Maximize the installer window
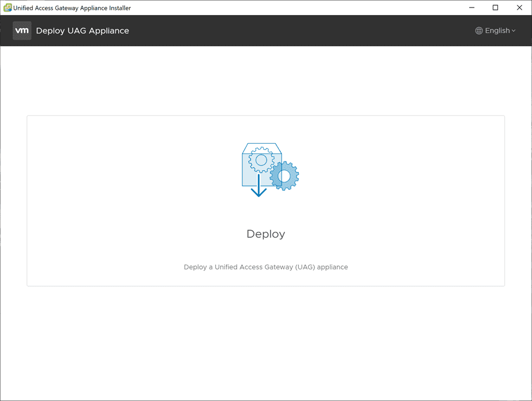Screen dimensions: 532x401 coord(495,8)
